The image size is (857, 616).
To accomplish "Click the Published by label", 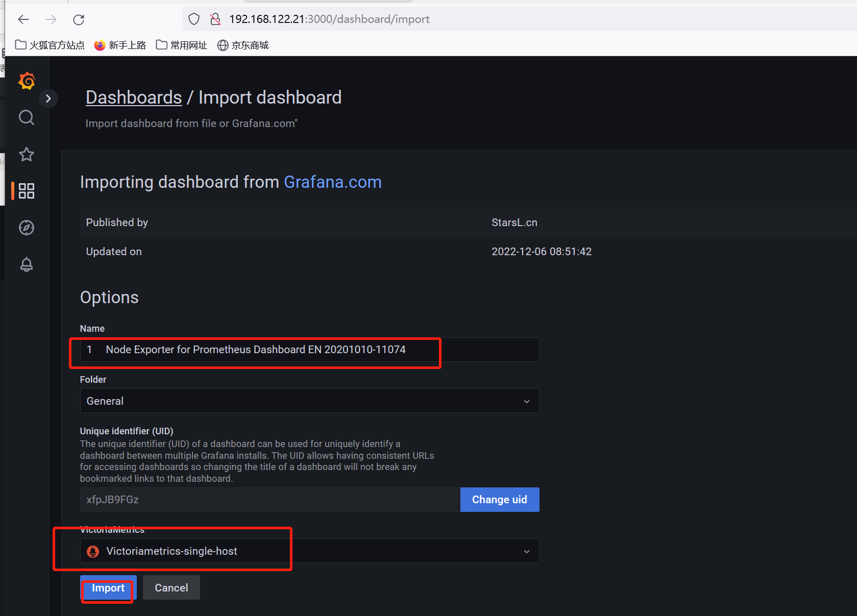I will pos(117,223).
